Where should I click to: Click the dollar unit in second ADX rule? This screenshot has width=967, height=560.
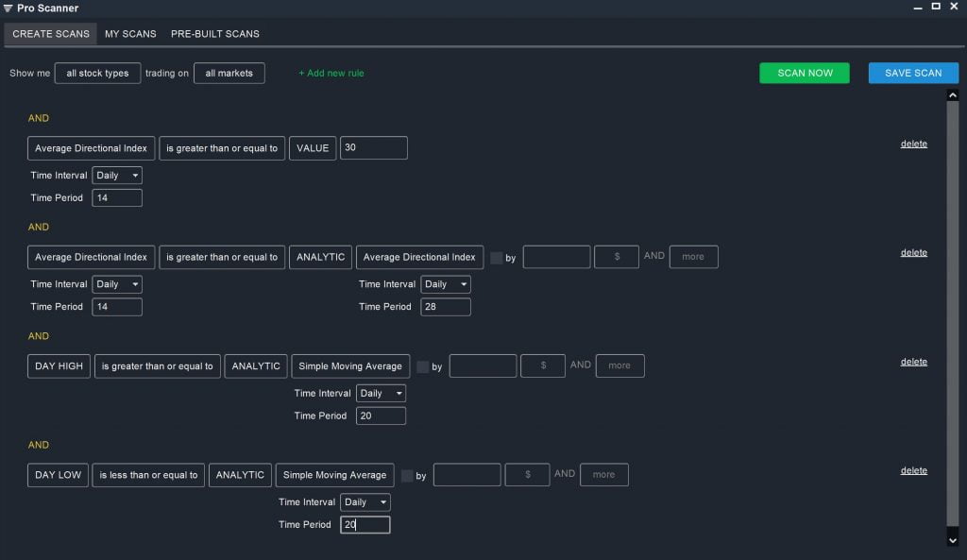[617, 257]
